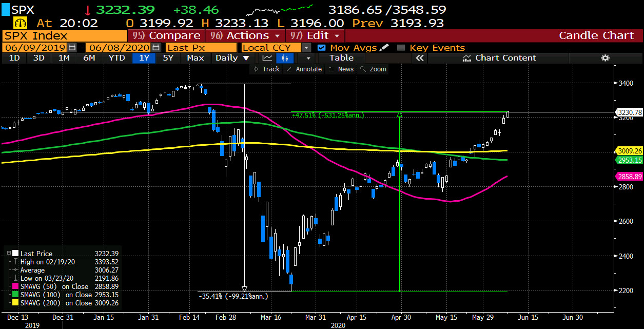
Task: Click the 3186.65 /3548.59 range text
Action: coord(387,10)
